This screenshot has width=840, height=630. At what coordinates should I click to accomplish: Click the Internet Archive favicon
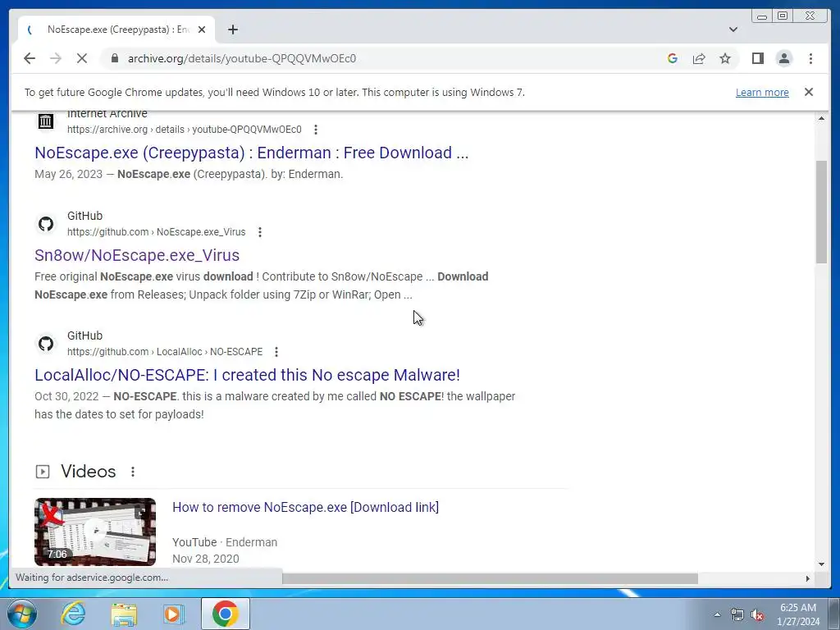point(46,121)
